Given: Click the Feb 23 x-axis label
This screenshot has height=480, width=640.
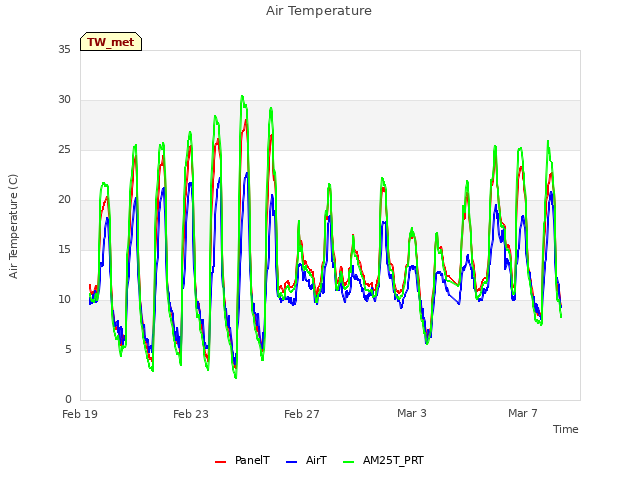Looking at the screenshot, I should tap(191, 414).
